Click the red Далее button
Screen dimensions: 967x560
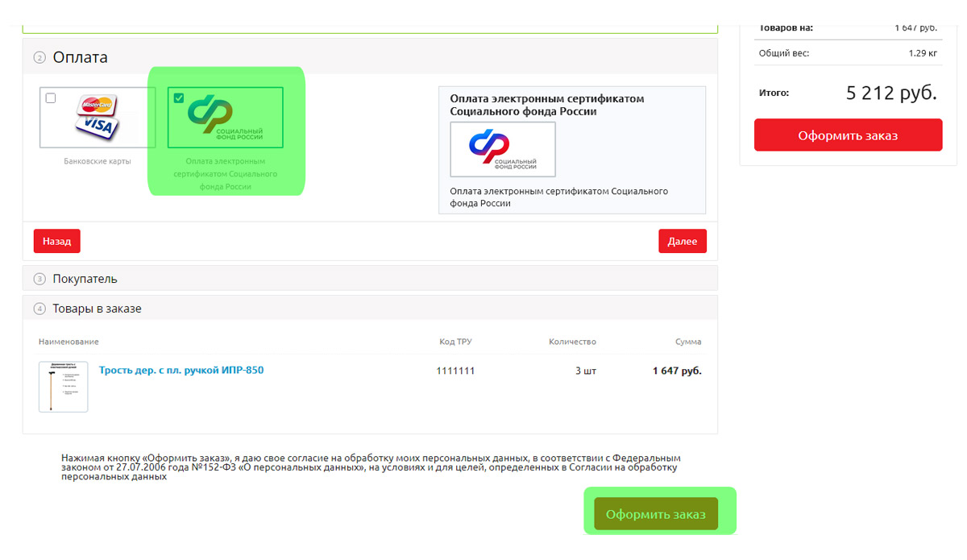[683, 242]
